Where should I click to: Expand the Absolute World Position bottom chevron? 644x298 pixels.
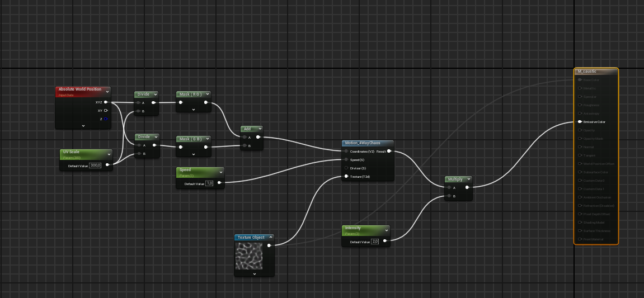click(x=83, y=126)
